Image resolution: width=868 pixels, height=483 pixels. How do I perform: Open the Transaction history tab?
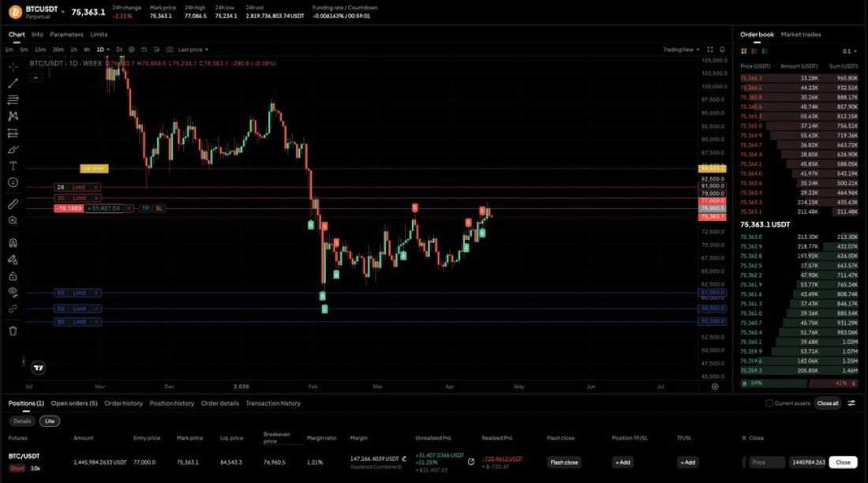(273, 403)
